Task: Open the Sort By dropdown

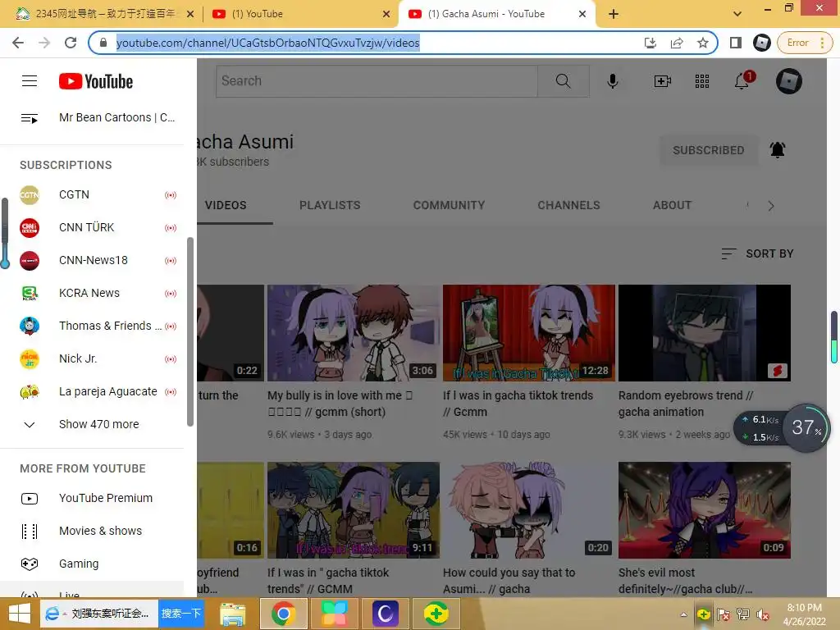Action: click(757, 253)
